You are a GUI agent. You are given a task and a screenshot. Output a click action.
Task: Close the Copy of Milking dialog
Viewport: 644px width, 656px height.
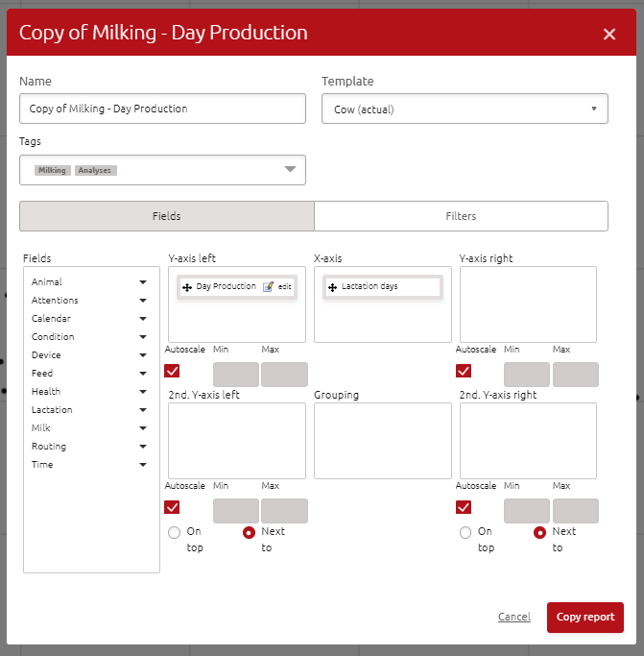click(609, 34)
